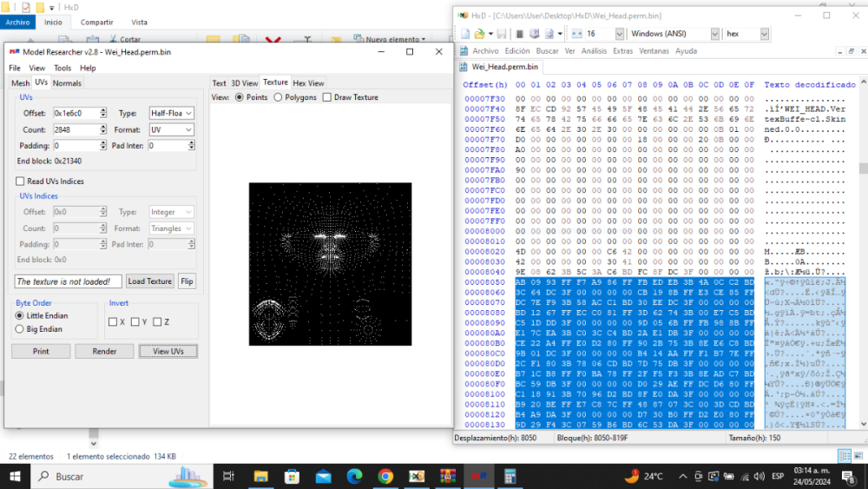Viewport: 868px width, 489px height.
Task: Enable the Read UVs Indices checkbox
Action: (x=21, y=181)
